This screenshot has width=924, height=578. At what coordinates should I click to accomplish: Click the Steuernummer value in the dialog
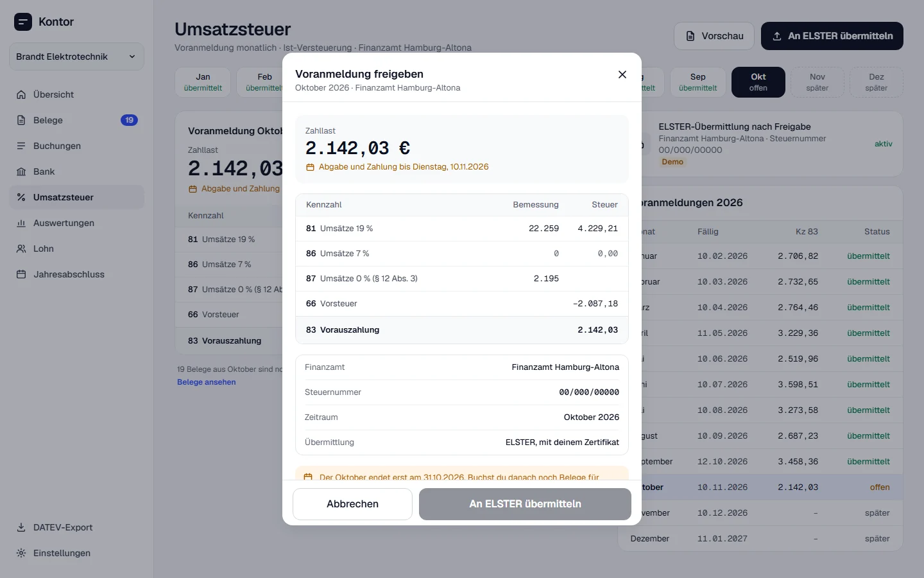589,392
